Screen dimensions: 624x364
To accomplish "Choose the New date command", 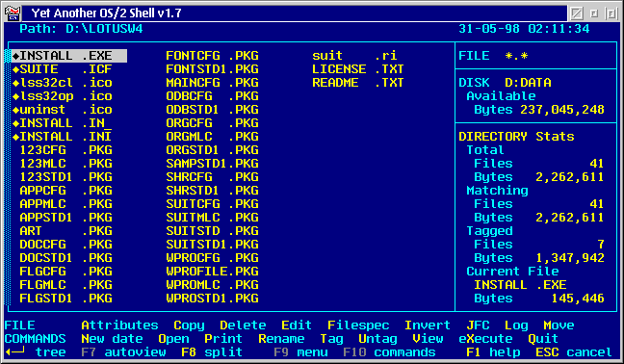I will (x=112, y=339).
